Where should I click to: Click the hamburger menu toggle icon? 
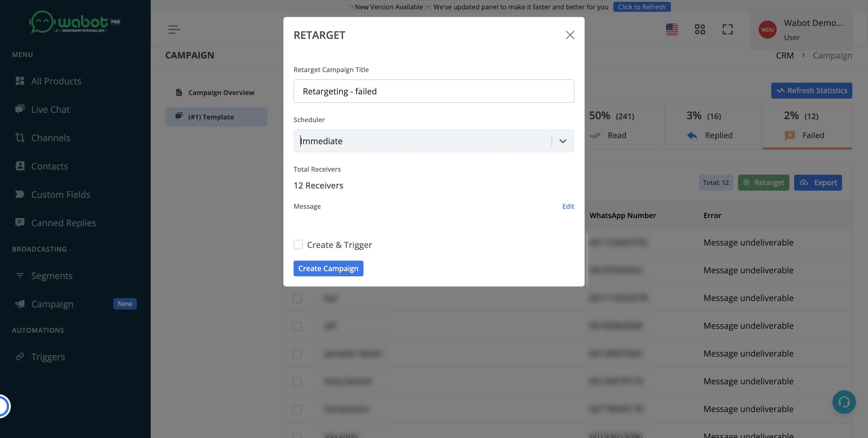[x=174, y=29]
